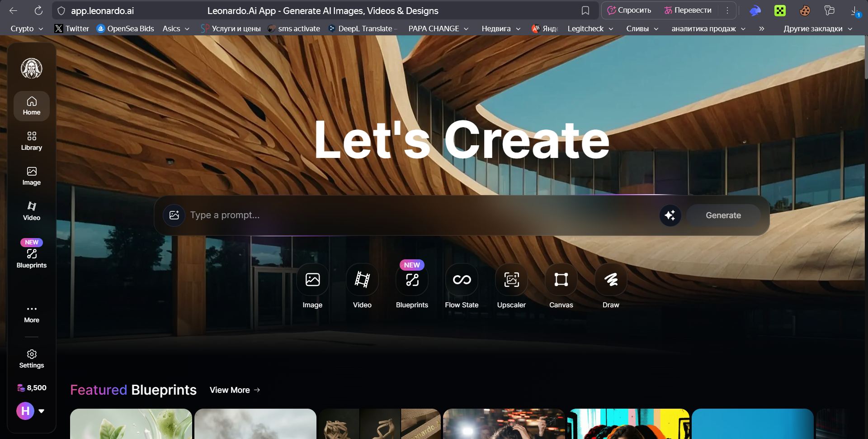This screenshot has height=439, width=868.
Task: Select the Draw tool icon
Action: pyautogui.click(x=611, y=280)
